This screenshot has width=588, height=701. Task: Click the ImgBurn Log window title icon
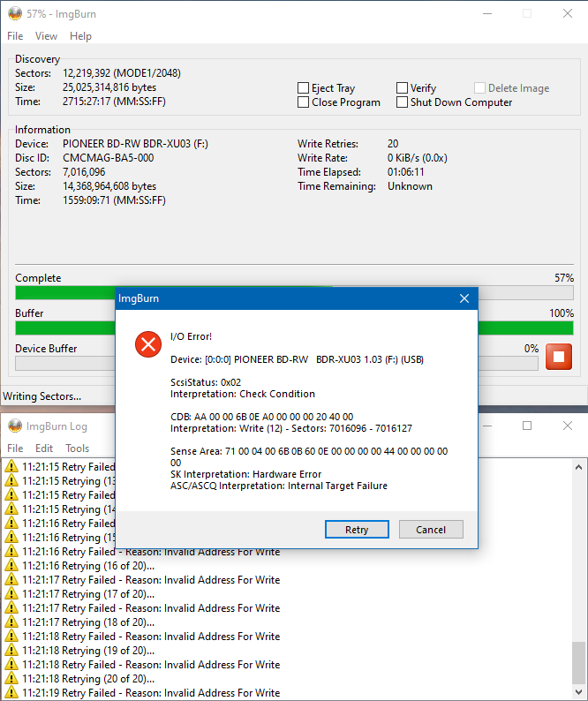pos(14,426)
